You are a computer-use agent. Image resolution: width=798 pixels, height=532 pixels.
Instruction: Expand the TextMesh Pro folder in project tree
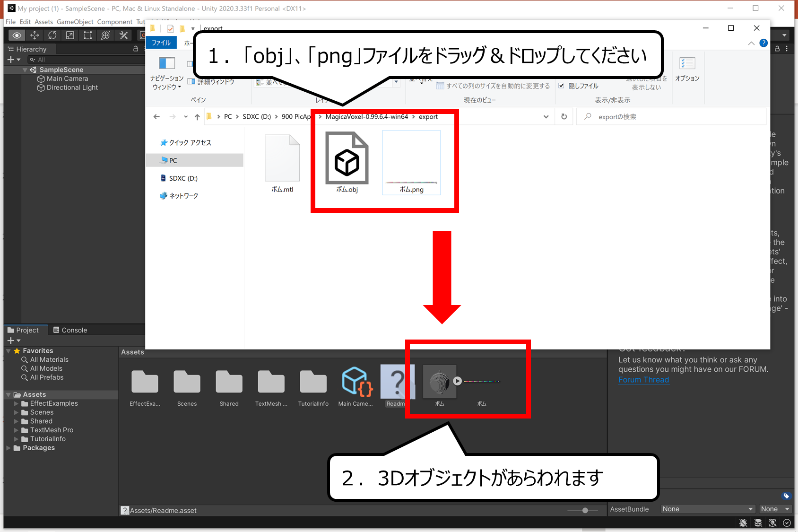tap(17, 430)
